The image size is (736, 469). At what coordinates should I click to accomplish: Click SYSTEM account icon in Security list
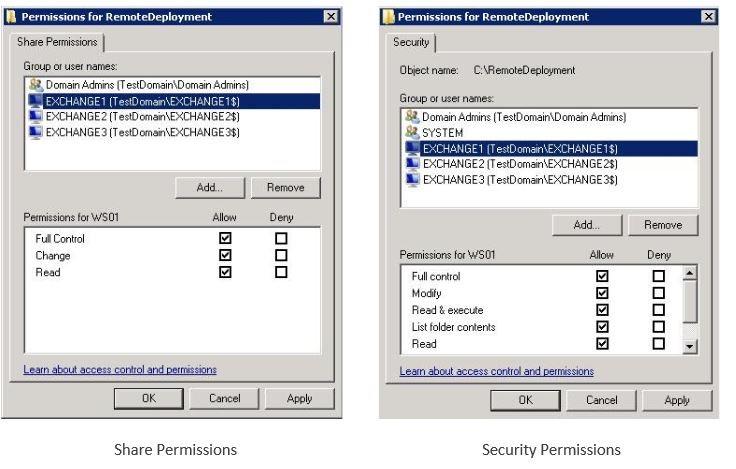(412, 132)
